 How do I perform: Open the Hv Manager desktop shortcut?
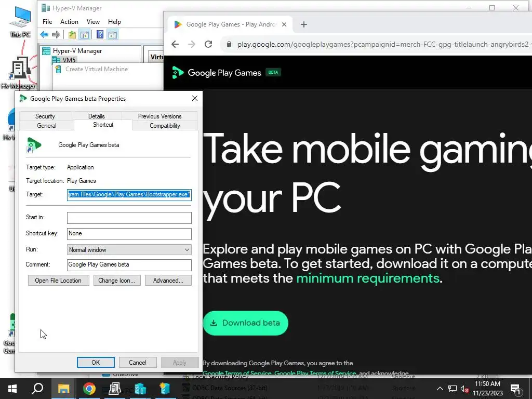click(x=19, y=72)
